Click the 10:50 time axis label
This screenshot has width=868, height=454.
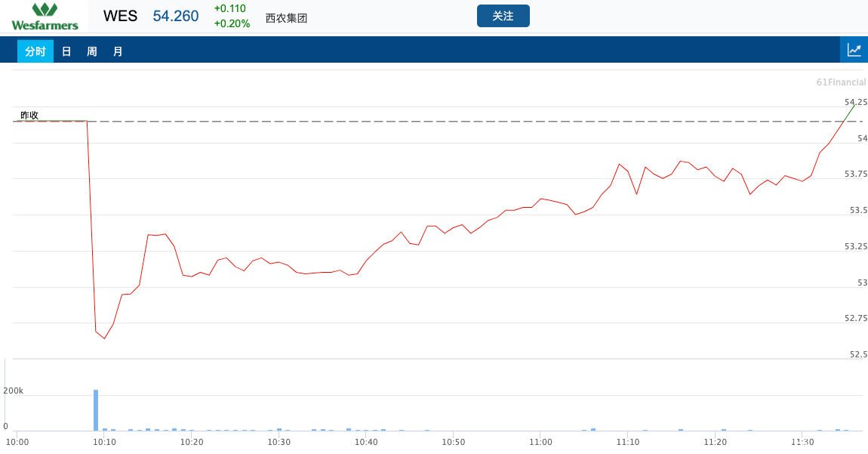coord(454,442)
